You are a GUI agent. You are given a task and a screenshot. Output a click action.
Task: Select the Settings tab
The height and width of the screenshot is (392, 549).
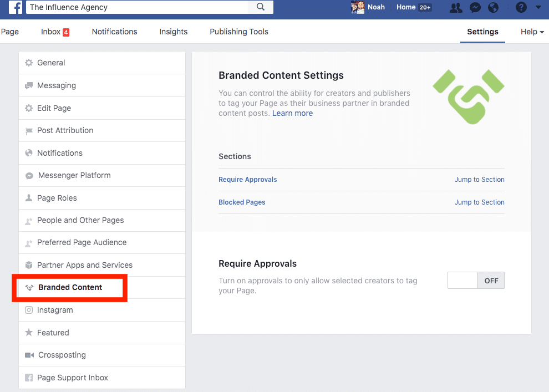[x=482, y=32]
